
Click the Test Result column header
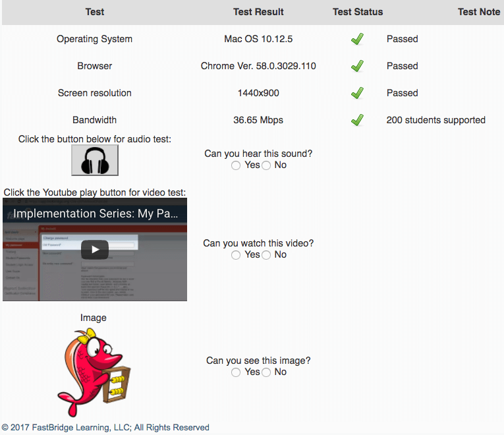point(258,12)
